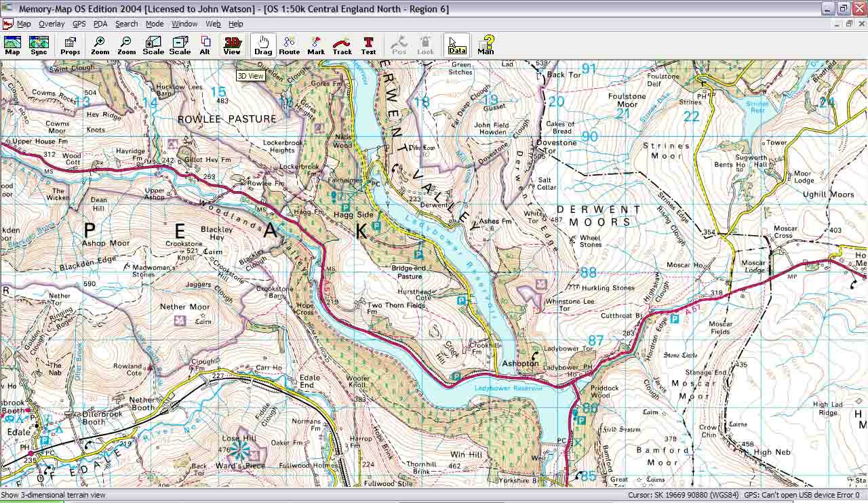Click the zoom in magnifier icon
Viewport: 868px width, 503px height.
(100, 45)
